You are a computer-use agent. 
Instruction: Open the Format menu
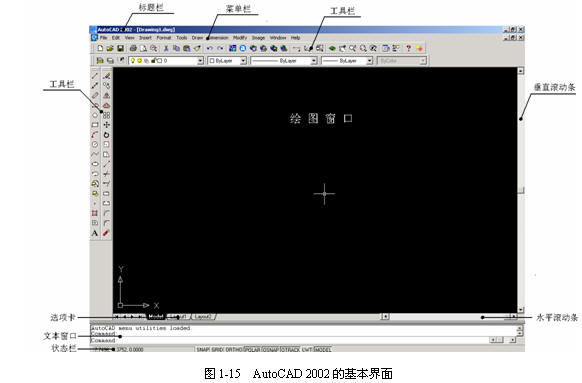click(x=164, y=38)
